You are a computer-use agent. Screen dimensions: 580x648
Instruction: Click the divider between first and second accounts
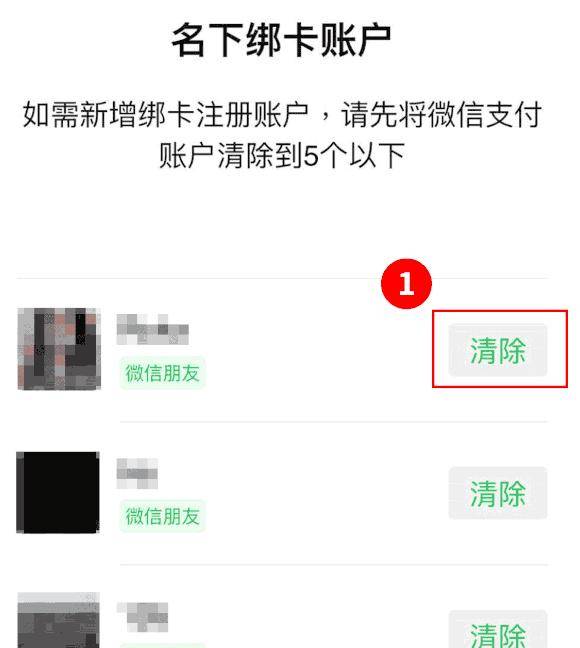(x=334, y=422)
